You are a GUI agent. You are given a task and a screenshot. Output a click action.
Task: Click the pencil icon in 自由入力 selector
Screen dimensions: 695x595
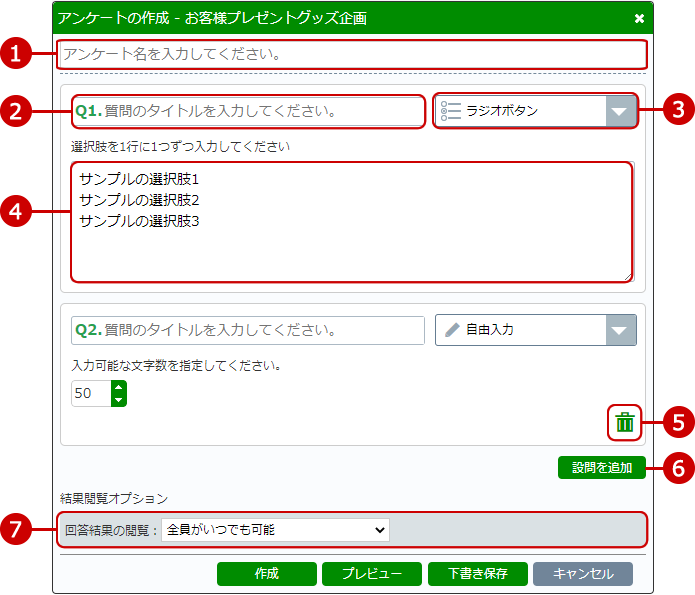[452, 330]
